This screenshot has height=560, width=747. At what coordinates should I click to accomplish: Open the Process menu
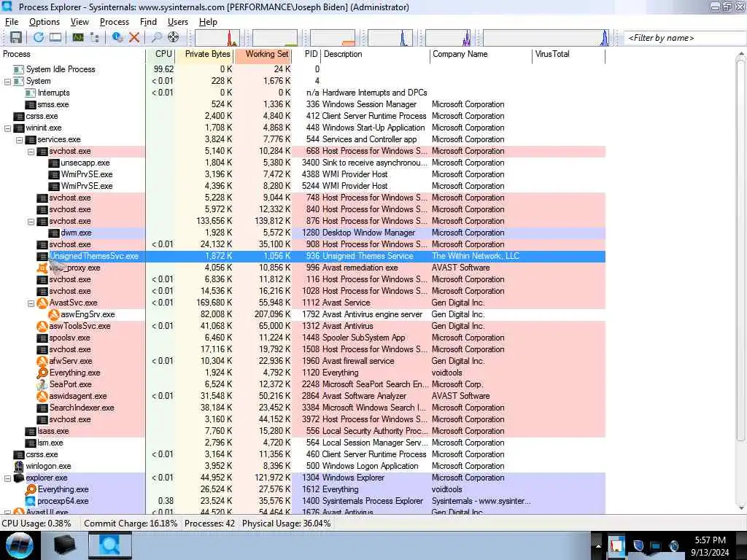pyautogui.click(x=115, y=22)
